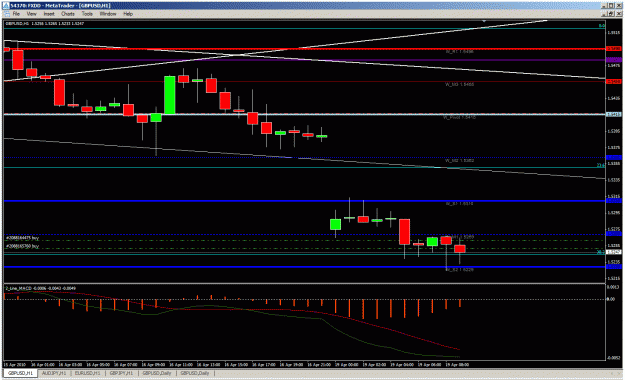Screen dimensions: 625x380
Task: Open the first GBPUSD,Daily chart tab
Action: [157, 373]
